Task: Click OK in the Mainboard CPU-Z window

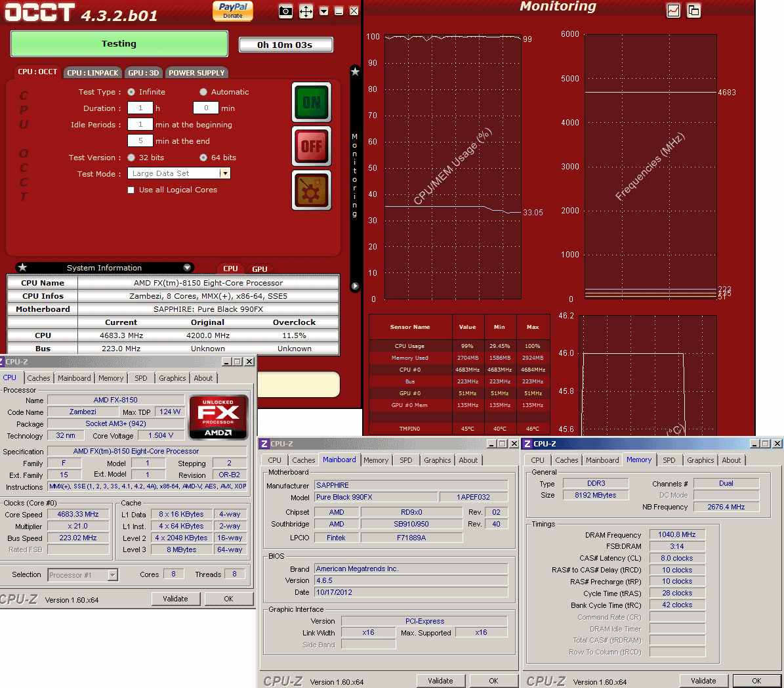Action: pos(493,681)
